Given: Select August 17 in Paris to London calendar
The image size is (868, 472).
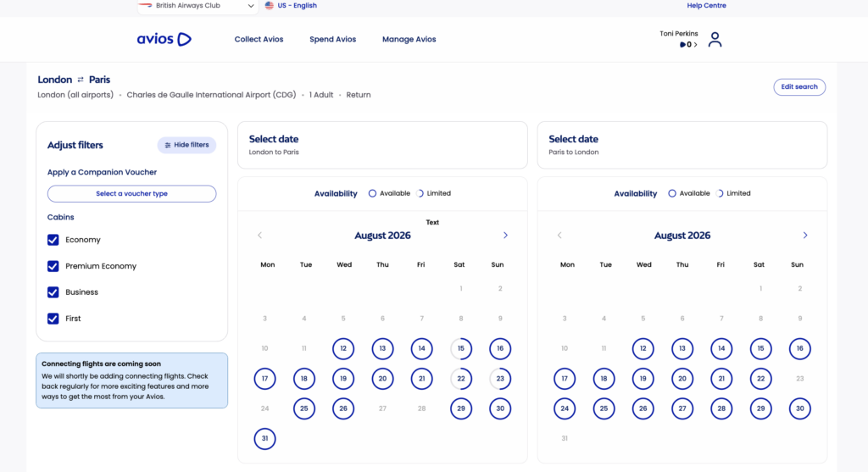Looking at the screenshot, I should 565,379.
